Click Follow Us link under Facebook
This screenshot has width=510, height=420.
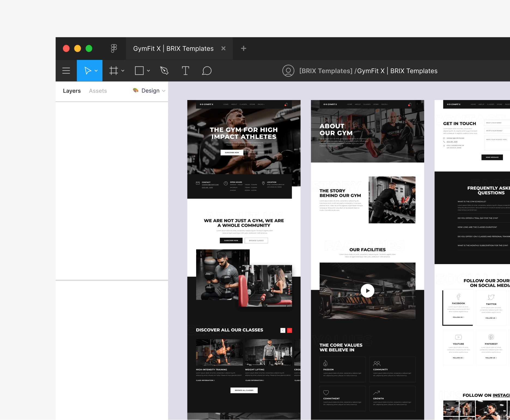pyautogui.click(x=459, y=317)
